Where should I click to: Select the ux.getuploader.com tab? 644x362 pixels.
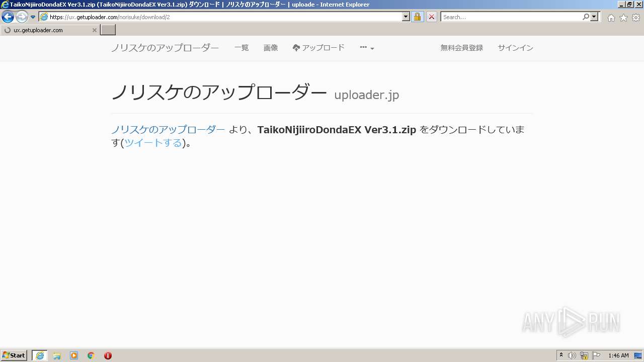pyautogui.click(x=49, y=30)
